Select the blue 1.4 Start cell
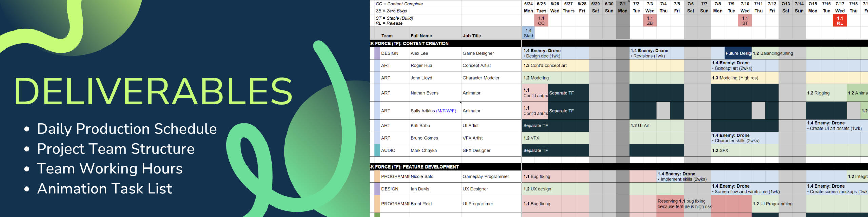 point(528,33)
